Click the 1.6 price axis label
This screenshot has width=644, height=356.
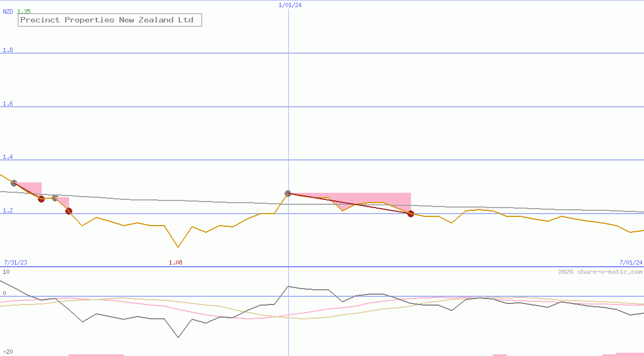8,104
